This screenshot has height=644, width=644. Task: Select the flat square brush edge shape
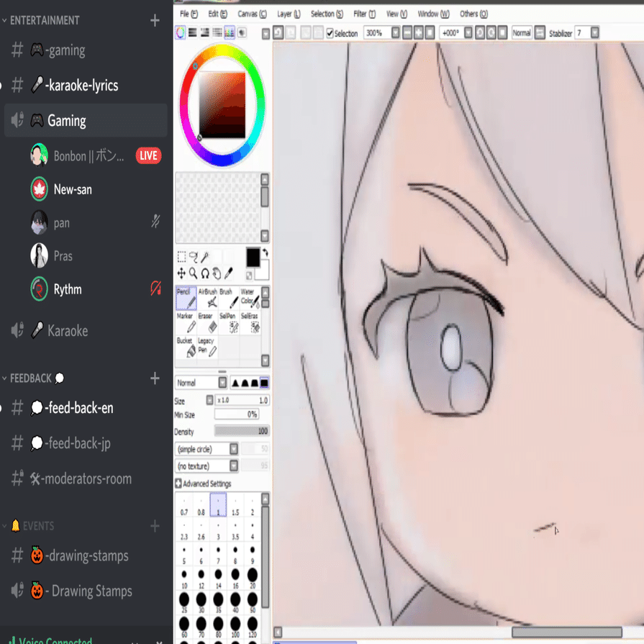click(x=264, y=384)
